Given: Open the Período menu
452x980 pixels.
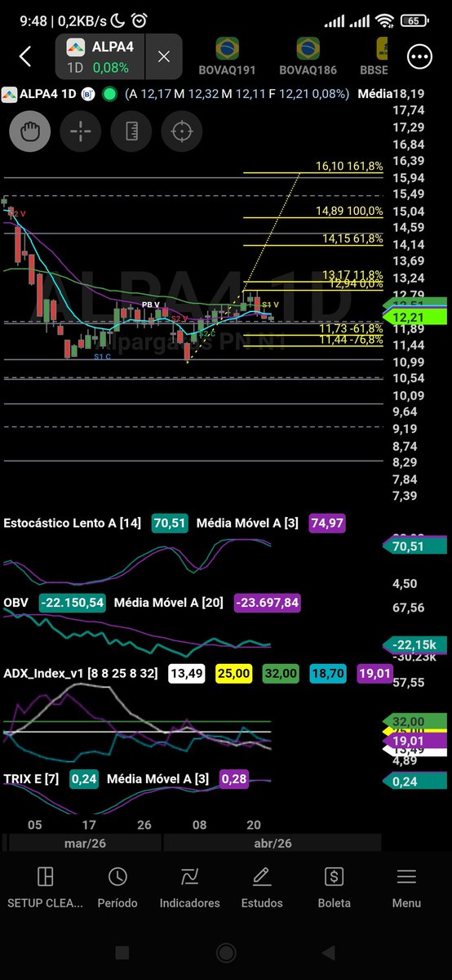Looking at the screenshot, I should coord(117,887).
